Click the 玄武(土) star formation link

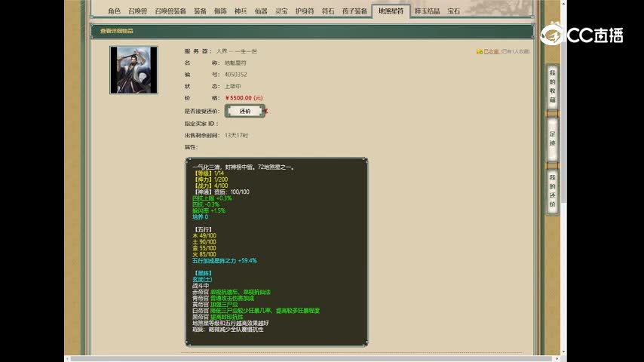click(x=202, y=279)
